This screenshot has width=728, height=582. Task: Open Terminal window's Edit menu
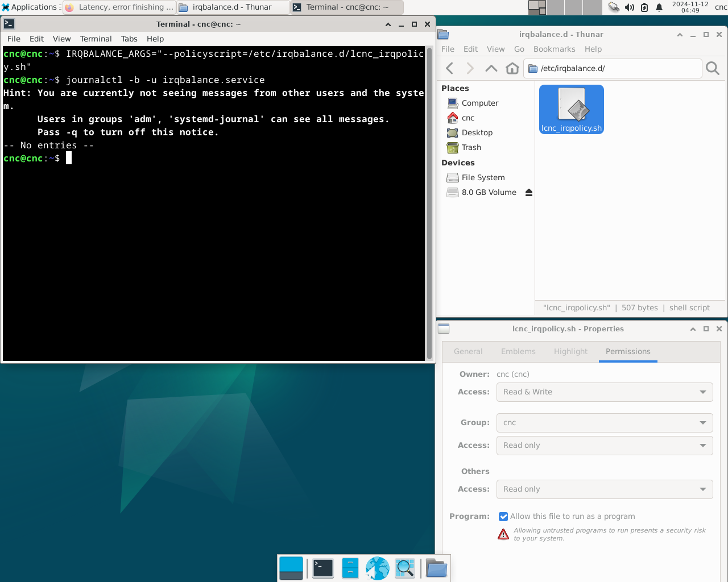tap(36, 39)
